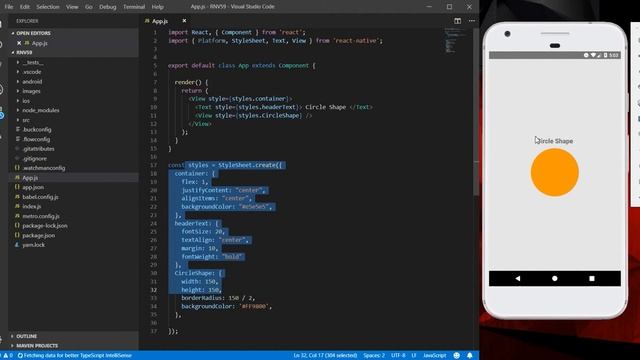Screen dimensions: 640x360
Task: Click line number 33 in the gutter
Action: [153, 298]
